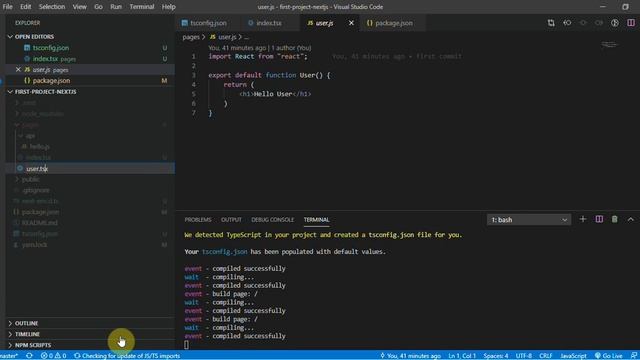The image size is (640, 360).
Task: Collapse the FIRST-PROJECT-NEXTJS folder section
Action: pos(45,91)
